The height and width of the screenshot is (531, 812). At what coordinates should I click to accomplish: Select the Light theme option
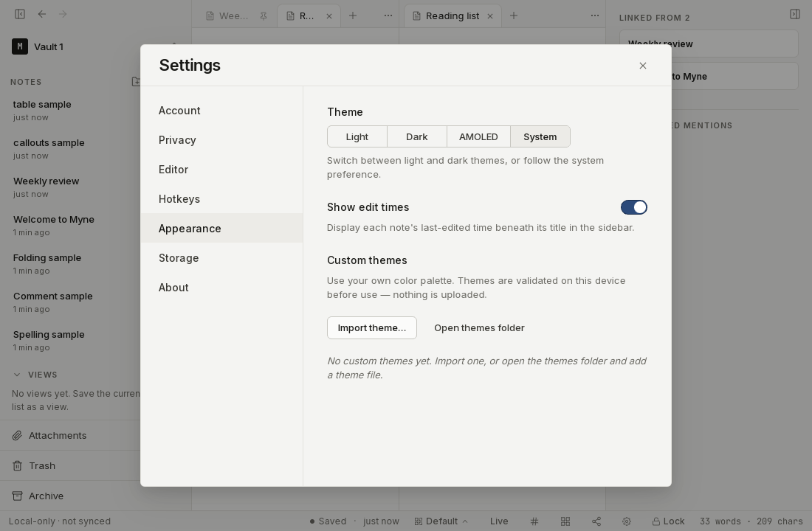coord(357,136)
